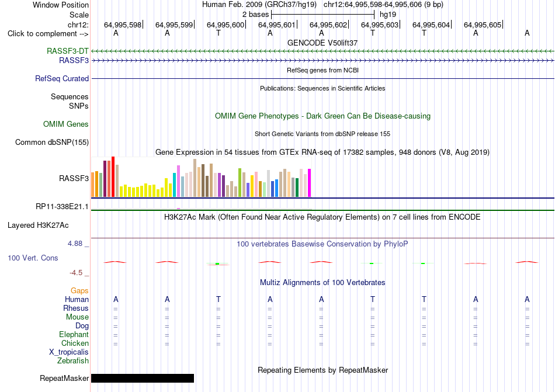Click the Scale ruler label
The image size is (555, 392).
tap(79, 15)
